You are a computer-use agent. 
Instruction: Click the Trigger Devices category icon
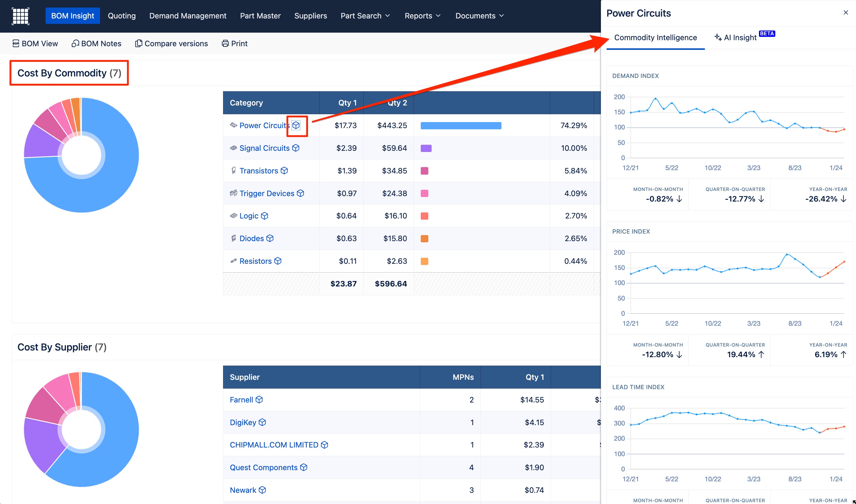pos(233,193)
